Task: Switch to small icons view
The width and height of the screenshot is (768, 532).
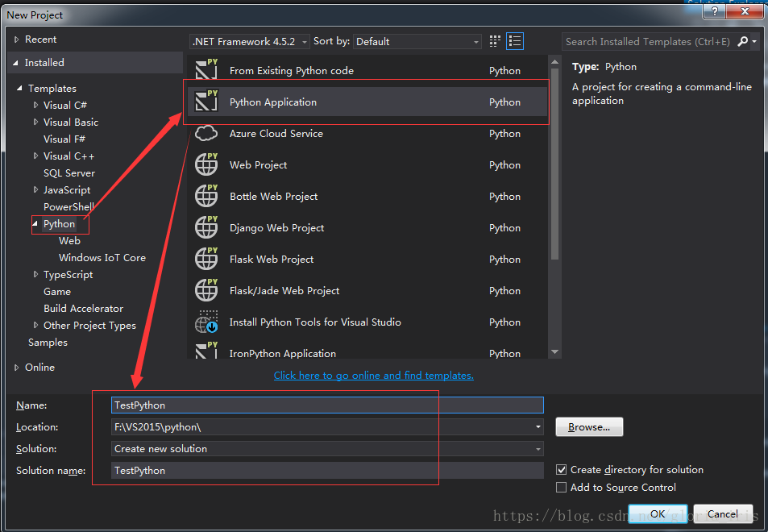Action: 495,41
